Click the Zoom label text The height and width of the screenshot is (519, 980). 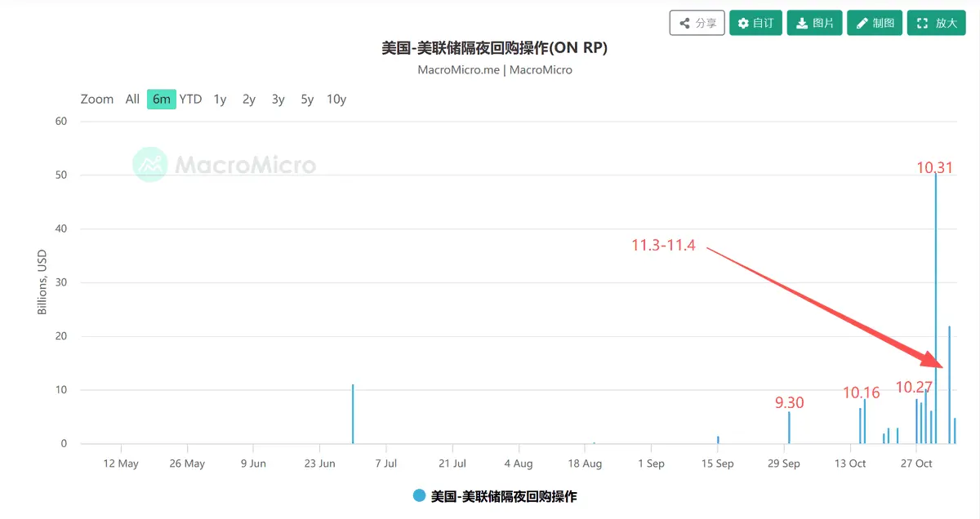(x=97, y=99)
